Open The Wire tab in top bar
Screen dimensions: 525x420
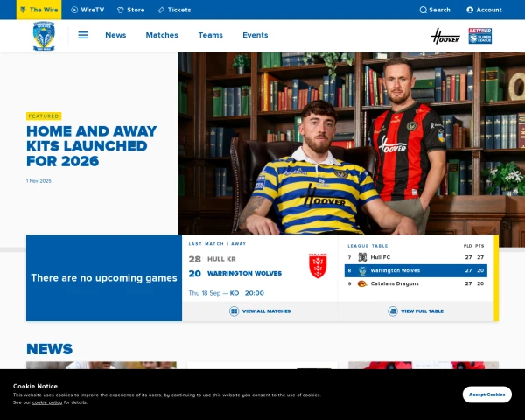tap(38, 10)
